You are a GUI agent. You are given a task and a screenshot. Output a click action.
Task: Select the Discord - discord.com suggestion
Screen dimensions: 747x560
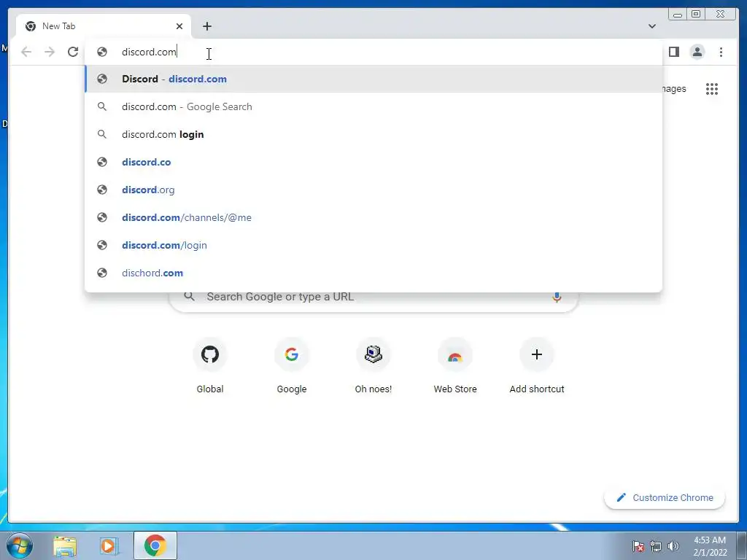click(x=373, y=79)
